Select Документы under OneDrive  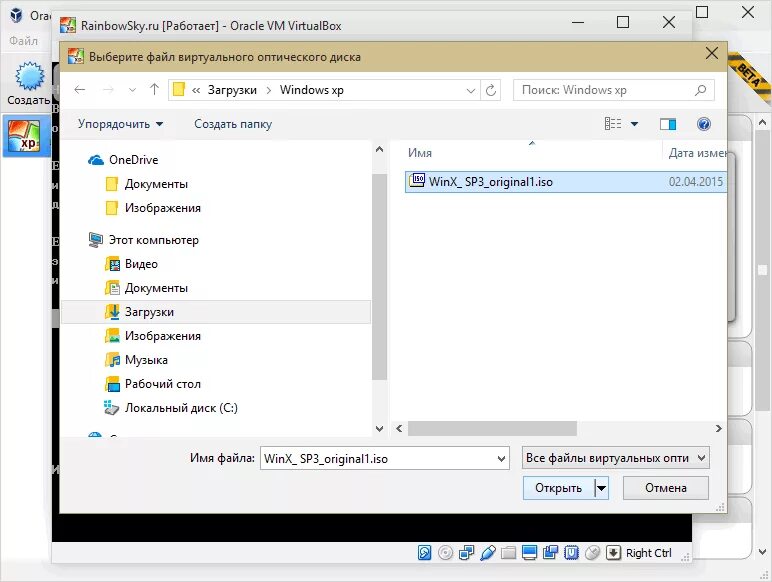[156, 184]
